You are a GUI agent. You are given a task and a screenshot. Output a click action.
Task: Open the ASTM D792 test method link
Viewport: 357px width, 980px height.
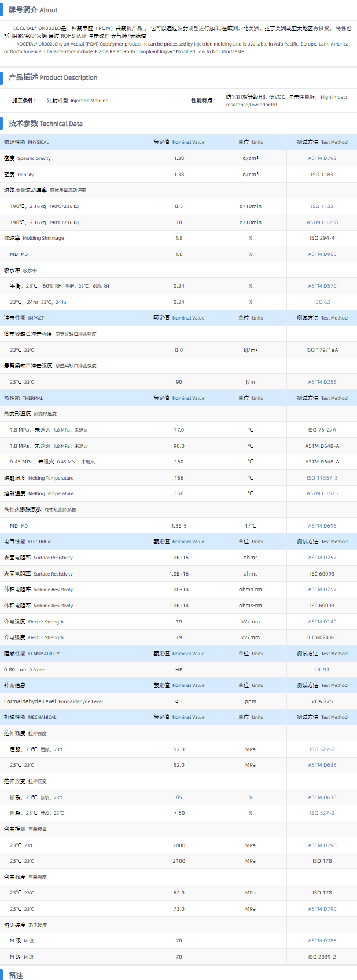point(322,158)
